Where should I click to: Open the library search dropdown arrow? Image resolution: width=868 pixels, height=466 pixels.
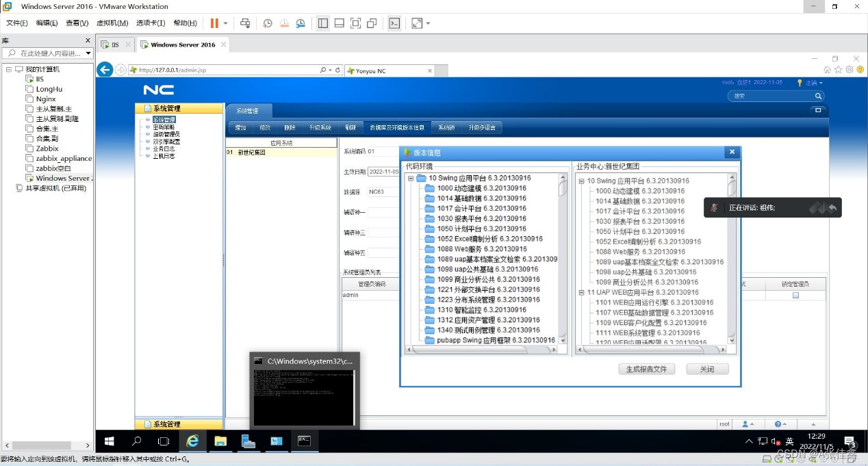[88, 53]
